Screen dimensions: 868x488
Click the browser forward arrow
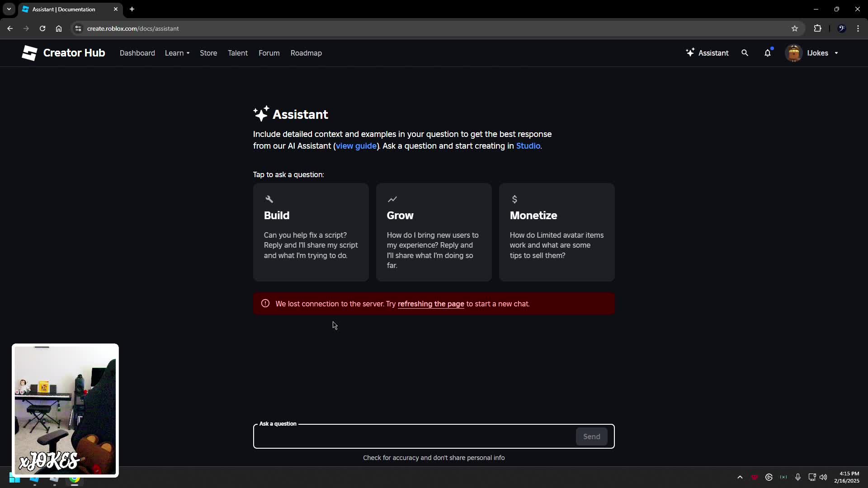(26, 28)
